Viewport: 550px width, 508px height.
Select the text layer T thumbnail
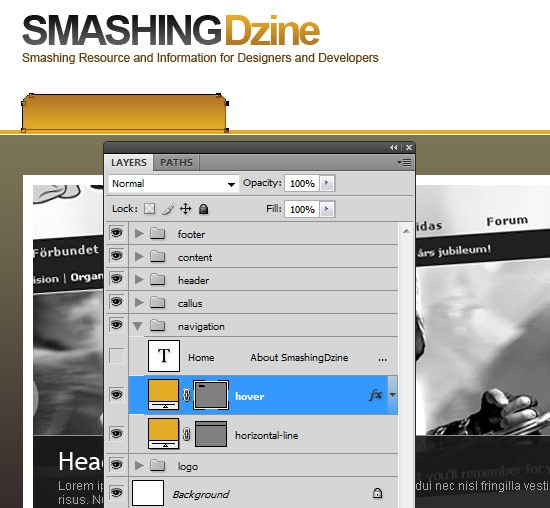pos(164,356)
